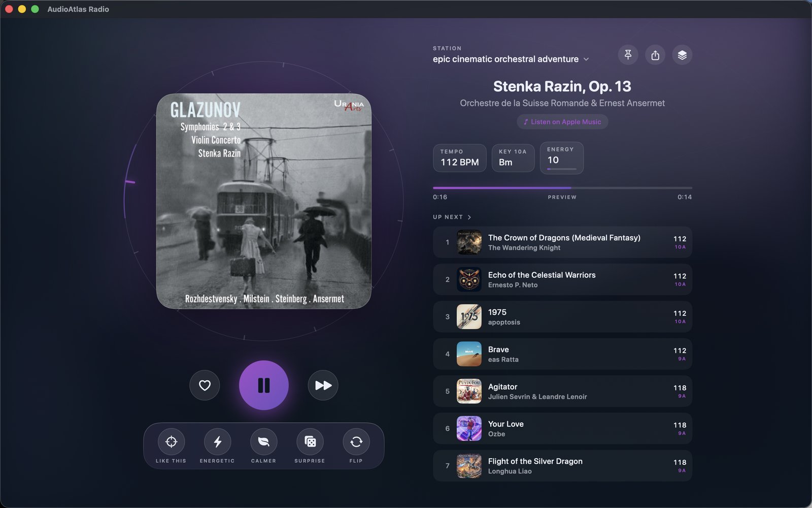This screenshot has width=812, height=508.
Task: Choose the Like This tuning option
Action: (171, 442)
